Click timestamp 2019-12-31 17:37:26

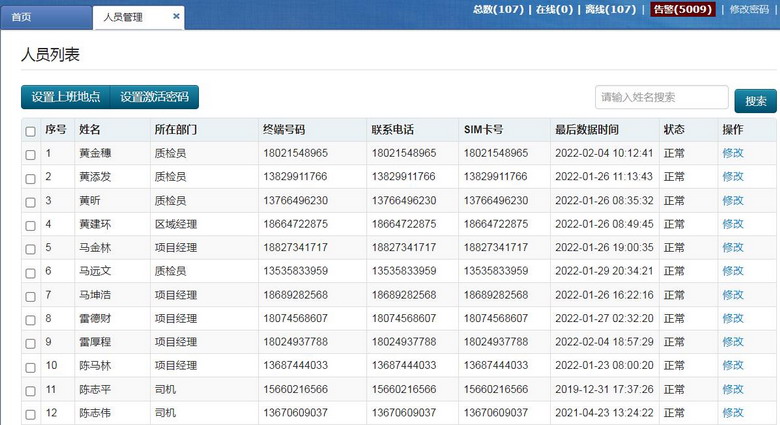604,389
